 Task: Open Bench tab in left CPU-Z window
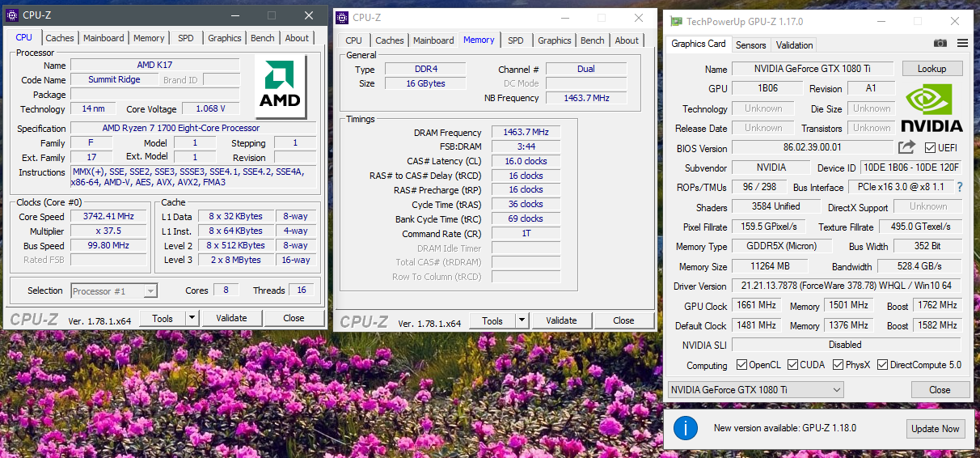(262, 38)
